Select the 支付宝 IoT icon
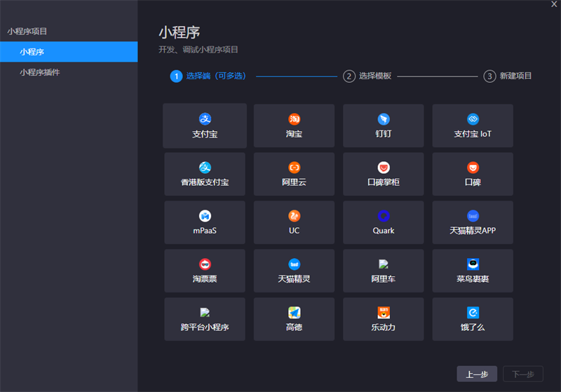 [473, 119]
